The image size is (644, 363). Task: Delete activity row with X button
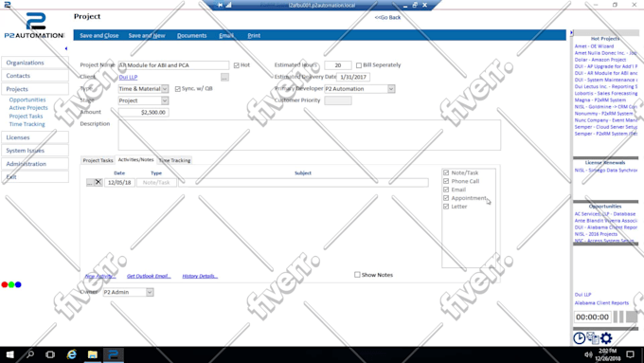pyautogui.click(x=98, y=182)
